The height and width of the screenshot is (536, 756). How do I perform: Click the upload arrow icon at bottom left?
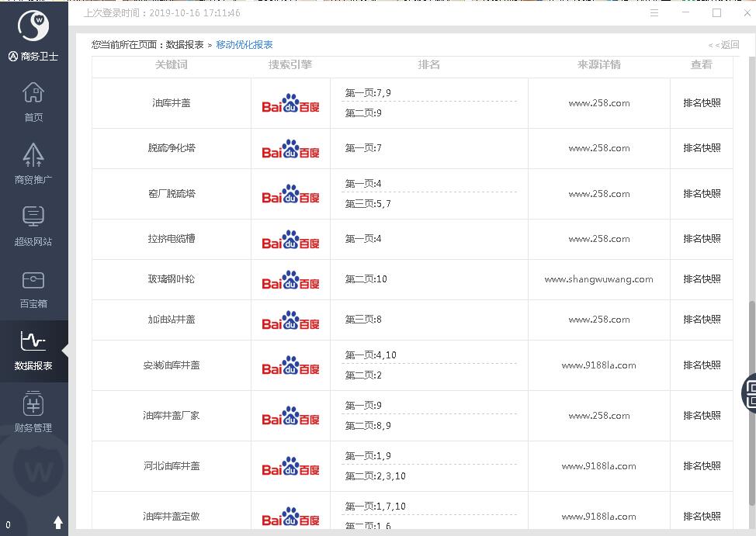[57, 523]
